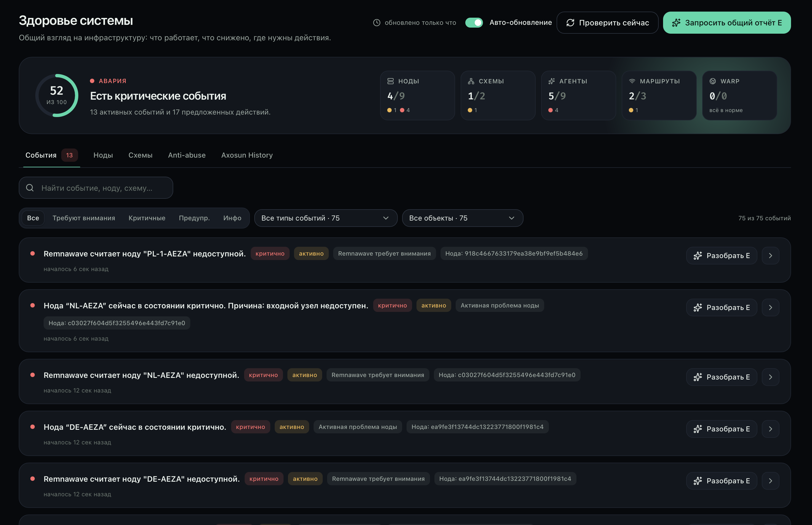Open Все объекты · 75 dropdown

coord(463,218)
